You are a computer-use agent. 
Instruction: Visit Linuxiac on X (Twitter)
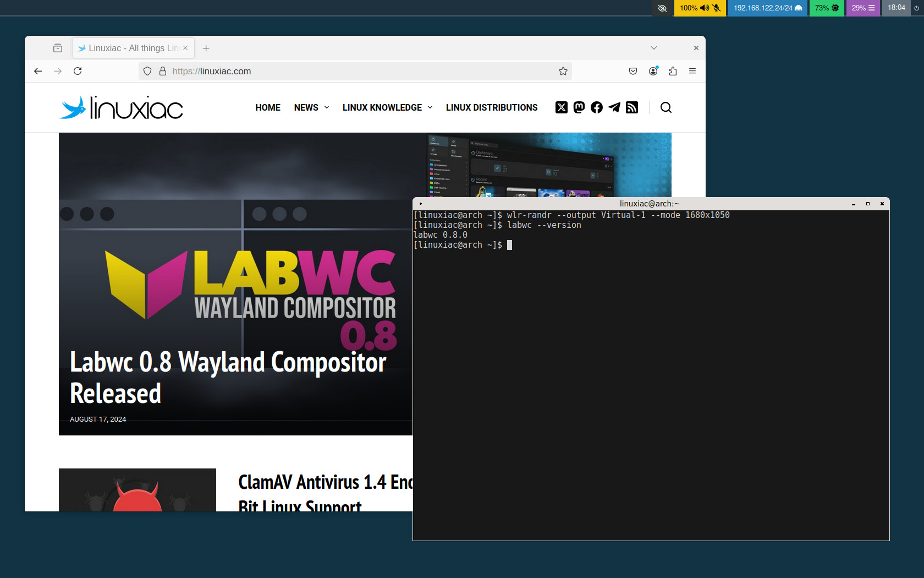[562, 107]
